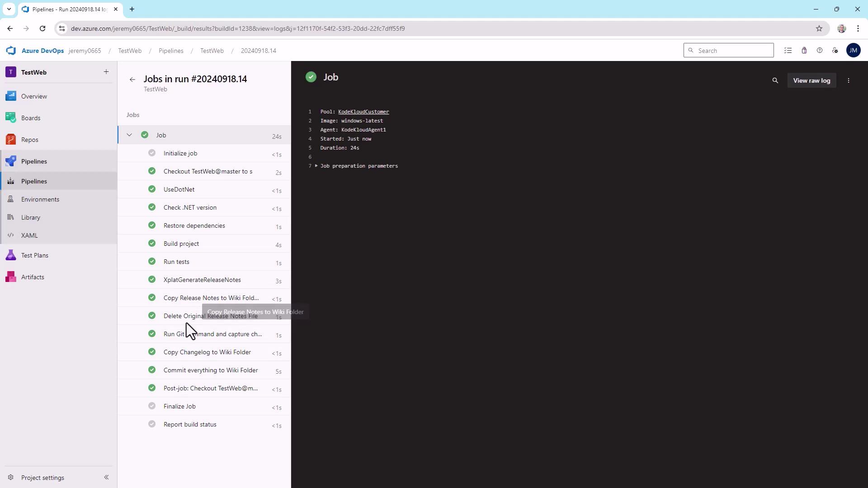The height and width of the screenshot is (488, 868).
Task: Open the help question mark icon
Action: (x=819, y=51)
